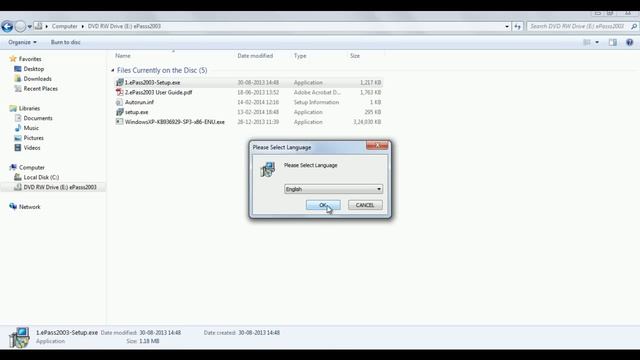640x360 pixels.
Task: Open Help with the question mark icon
Action: click(629, 42)
